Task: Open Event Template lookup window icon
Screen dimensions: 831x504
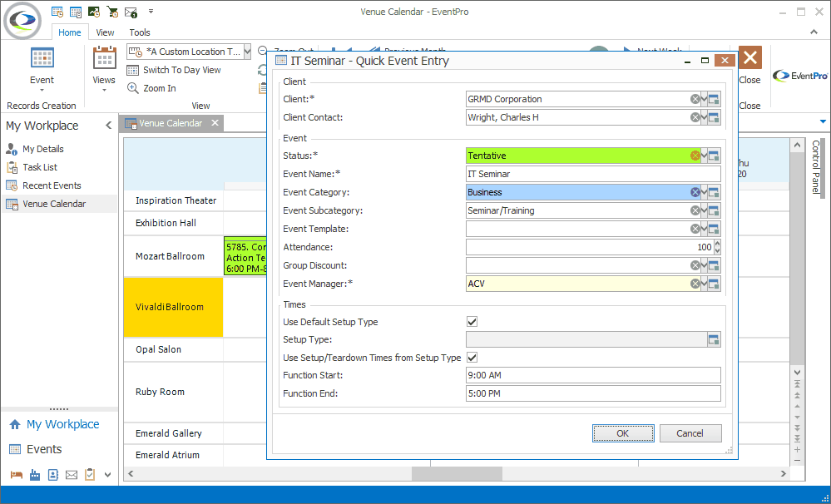Action: pos(714,229)
